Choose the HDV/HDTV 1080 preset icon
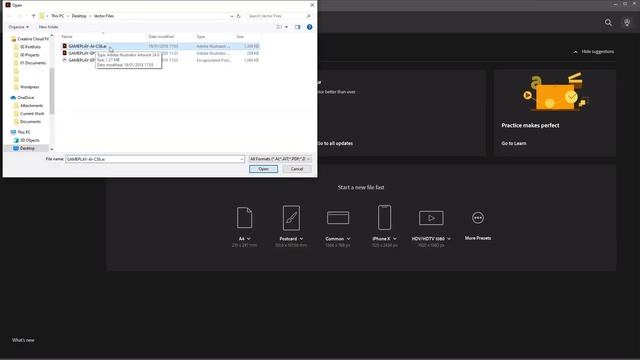640x360 pixels. click(431, 218)
